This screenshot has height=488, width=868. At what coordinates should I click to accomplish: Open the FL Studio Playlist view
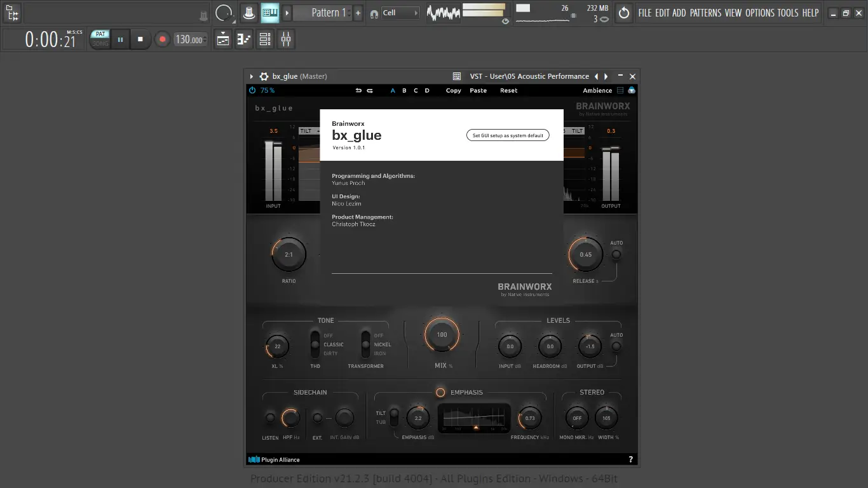[x=223, y=39]
